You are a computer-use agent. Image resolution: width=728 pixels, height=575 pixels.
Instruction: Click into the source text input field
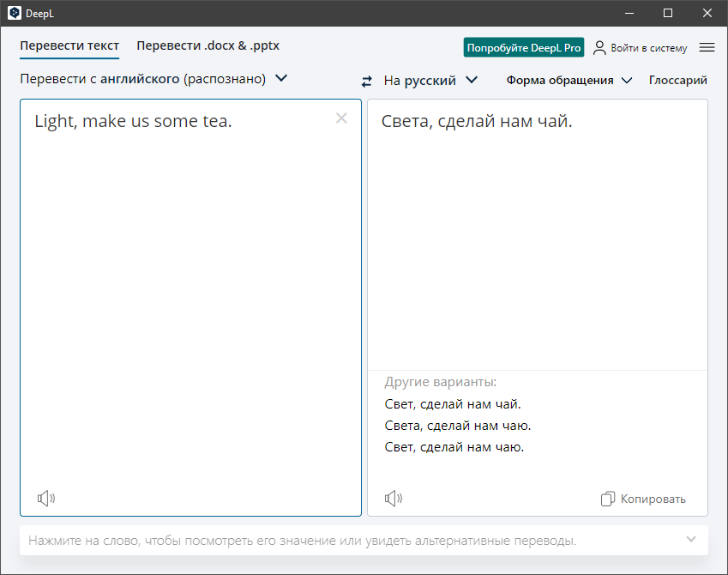[189, 300]
